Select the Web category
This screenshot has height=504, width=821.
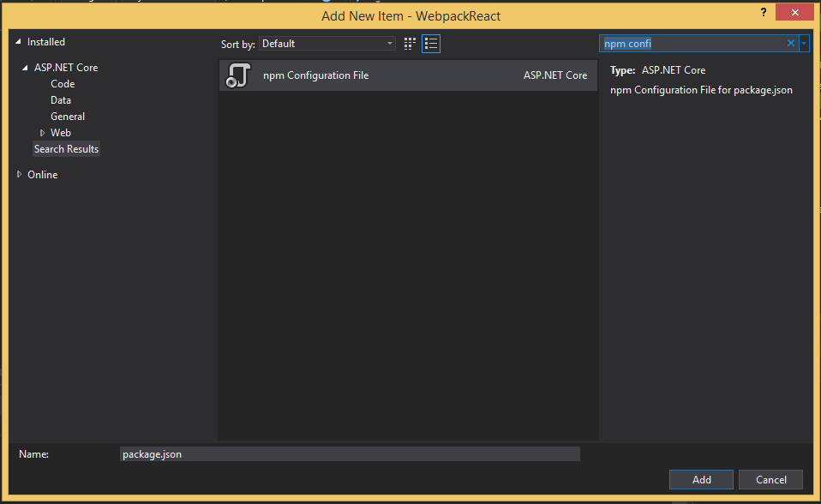tap(61, 133)
